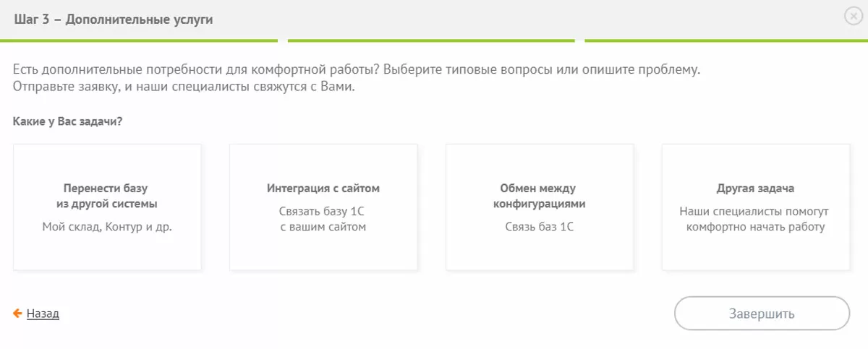The width and height of the screenshot is (868, 349).
Task: Click the third green progress step segment
Action: point(726,40)
